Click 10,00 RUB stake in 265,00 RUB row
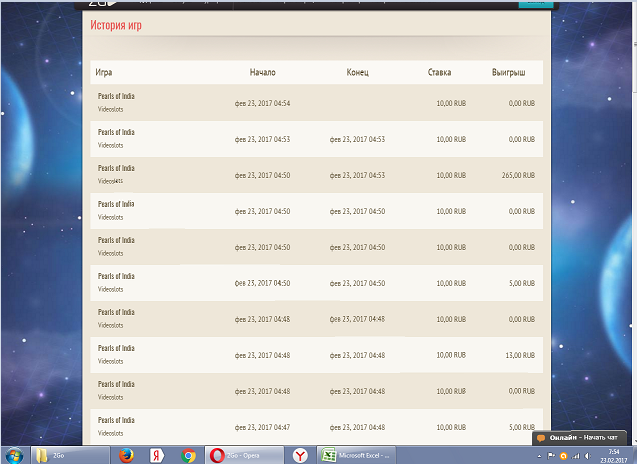This screenshot has width=637, height=464. 451,175
